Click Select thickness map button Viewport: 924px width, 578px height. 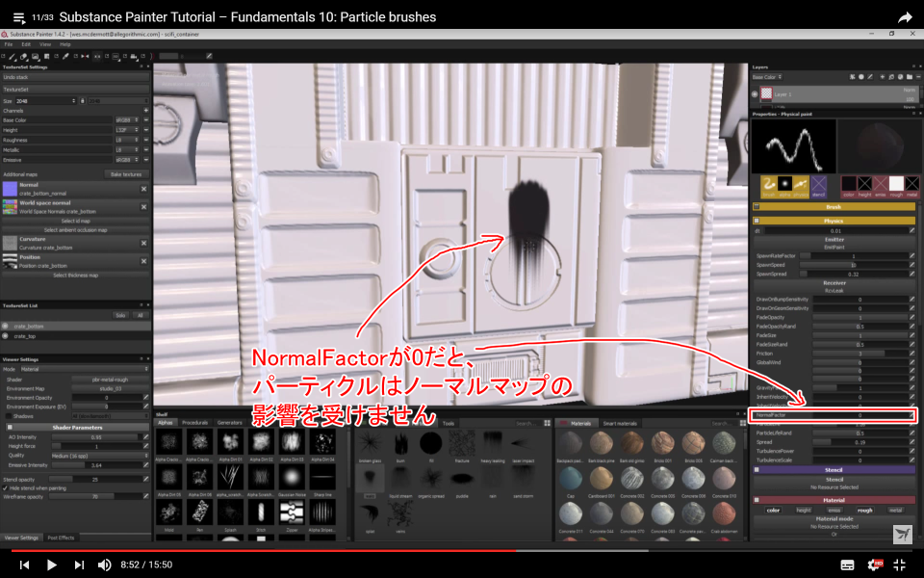[75, 276]
